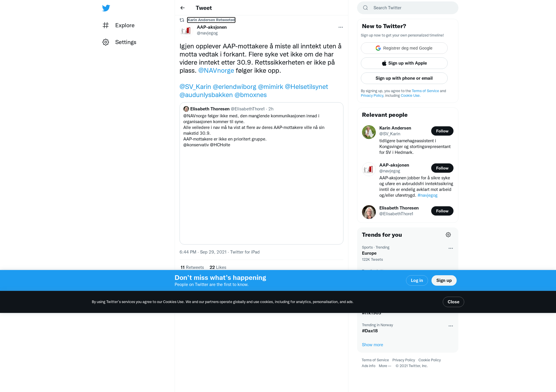Click AAP-aksjonen avatar on the tweet

[x=186, y=30]
